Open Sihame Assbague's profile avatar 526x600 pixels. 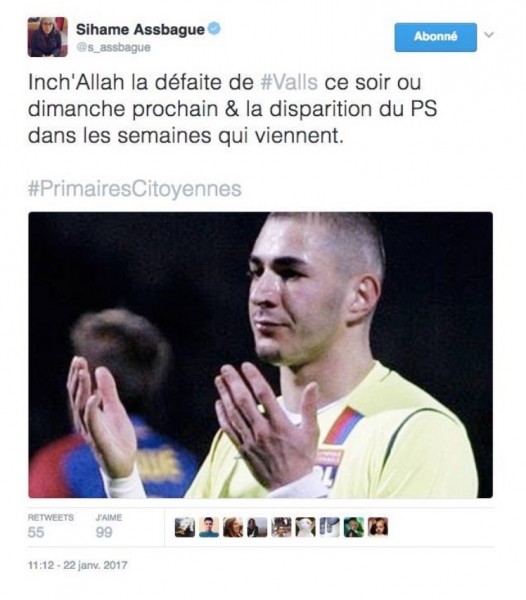[x=47, y=37]
